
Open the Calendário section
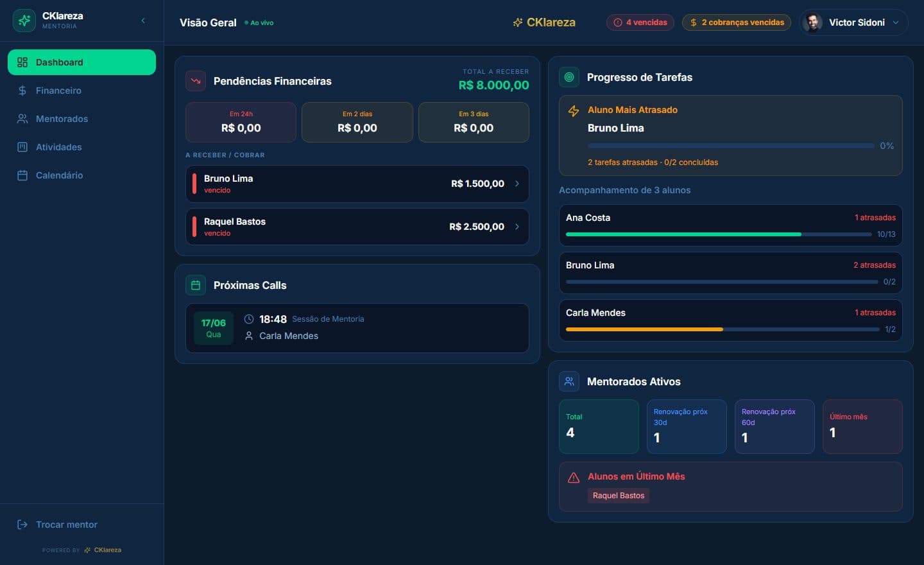coord(81,175)
